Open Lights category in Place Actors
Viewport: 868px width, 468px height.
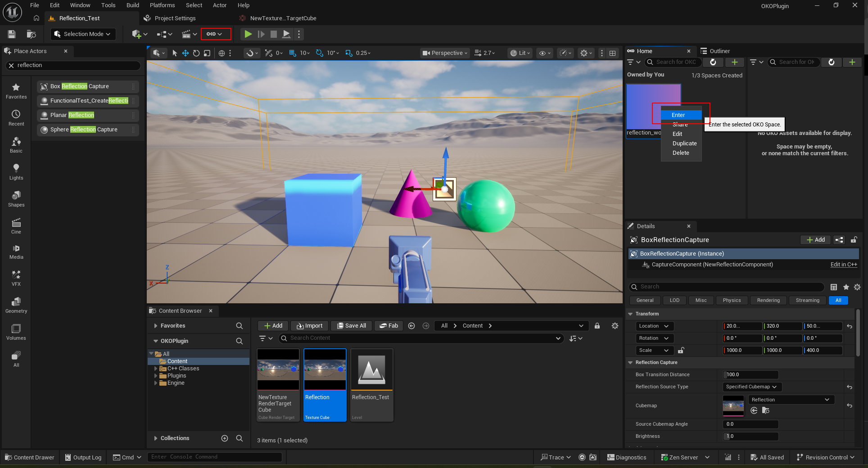[x=16, y=172]
